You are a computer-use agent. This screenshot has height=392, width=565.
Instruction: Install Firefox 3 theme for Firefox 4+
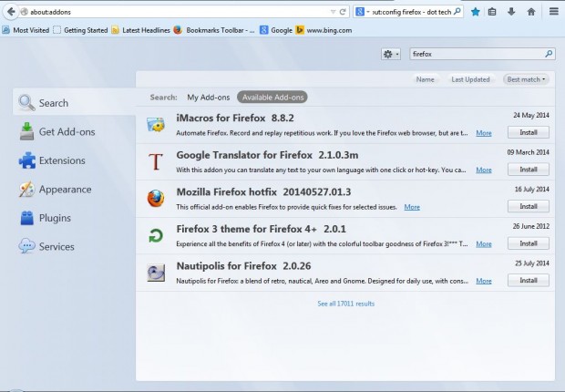pos(529,243)
